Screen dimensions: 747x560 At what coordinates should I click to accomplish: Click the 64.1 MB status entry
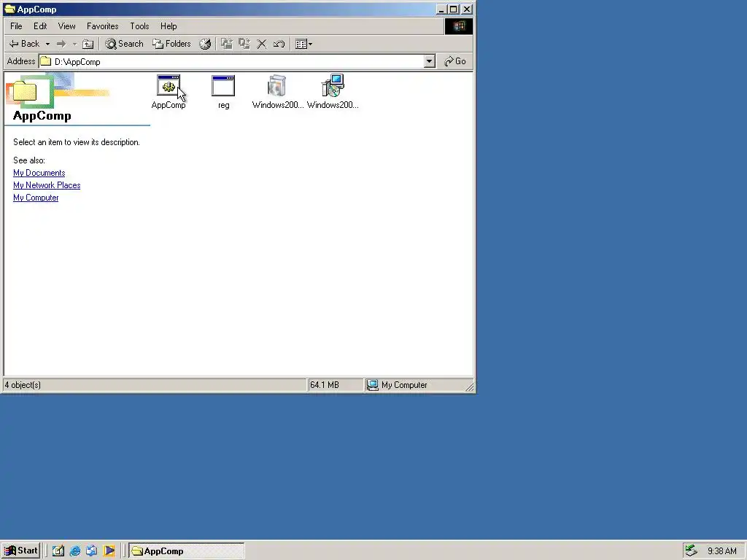coord(325,385)
